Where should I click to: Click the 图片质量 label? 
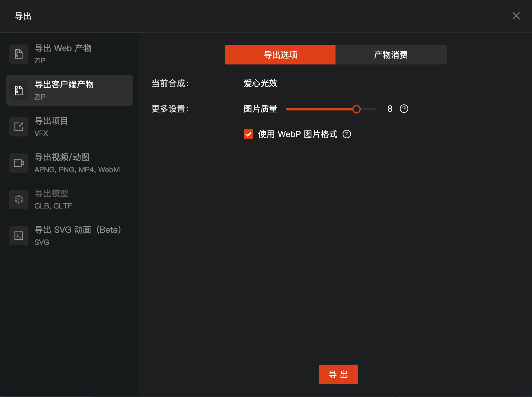click(x=261, y=109)
